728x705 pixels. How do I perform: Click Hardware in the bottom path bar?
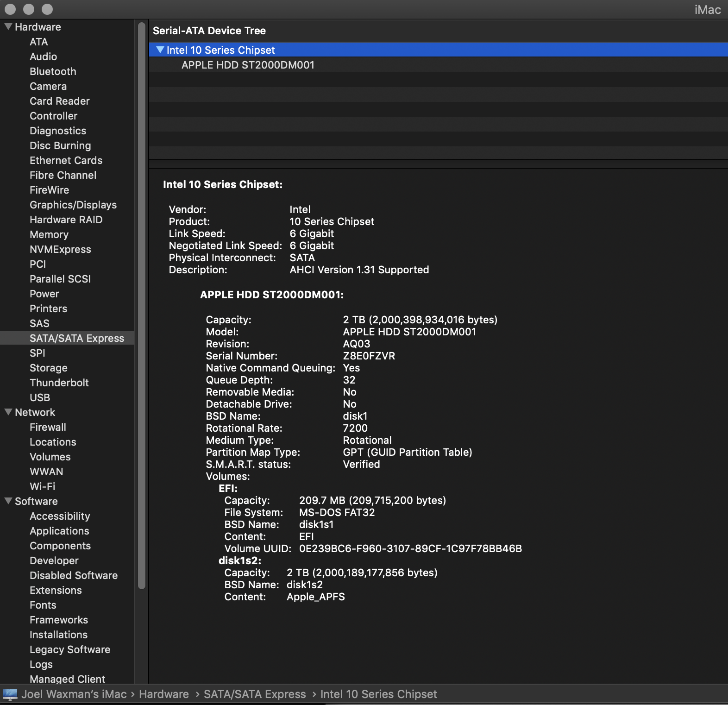click(x=164, y=694)
